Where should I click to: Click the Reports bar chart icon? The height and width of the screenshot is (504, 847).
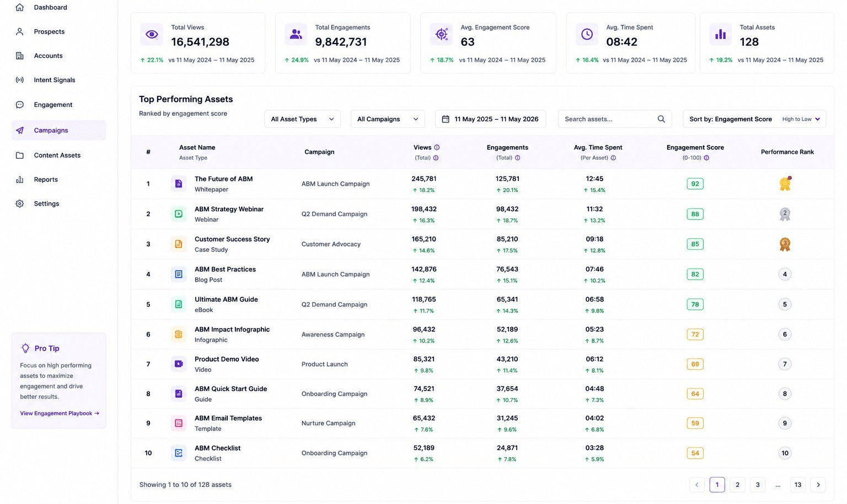20,180
